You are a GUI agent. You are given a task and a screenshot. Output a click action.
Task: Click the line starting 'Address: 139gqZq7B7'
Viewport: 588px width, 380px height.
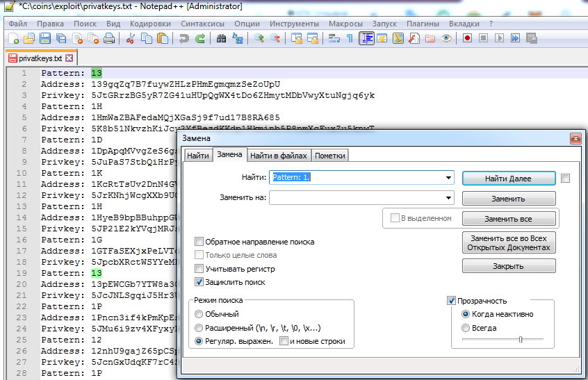[x=160, y=84]
